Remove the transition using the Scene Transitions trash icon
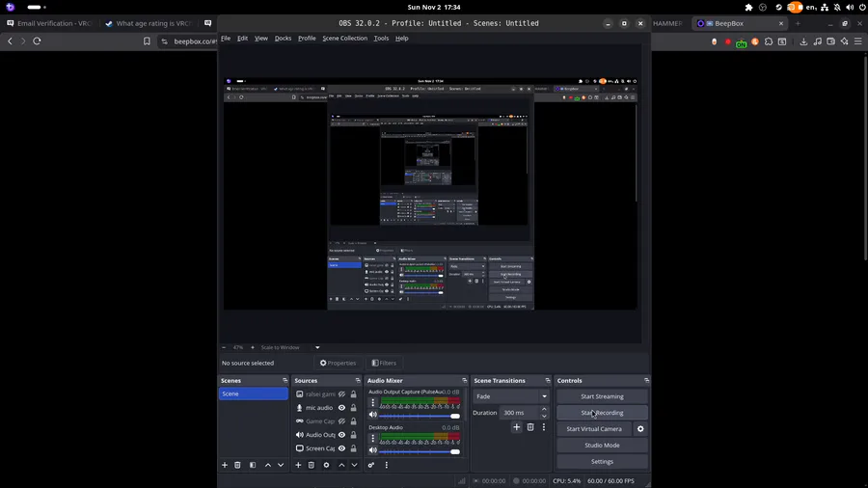Screen dimensions: 868x488 530,427
